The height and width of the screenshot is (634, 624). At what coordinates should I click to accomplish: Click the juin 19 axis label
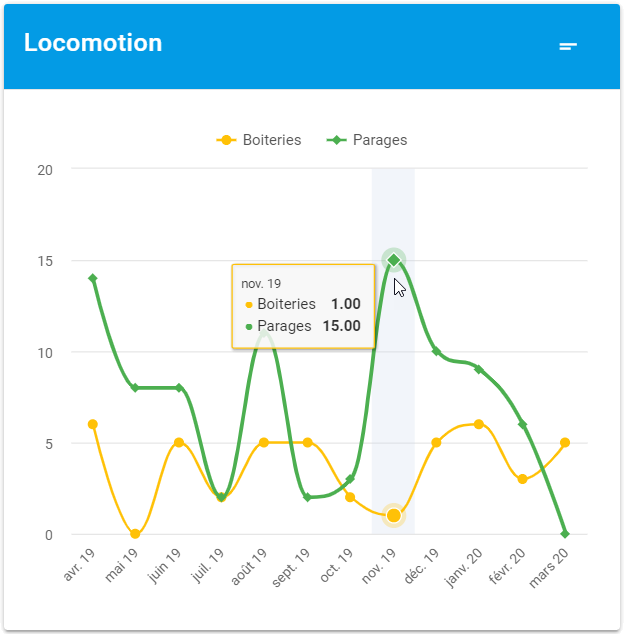tap(164, 566)
